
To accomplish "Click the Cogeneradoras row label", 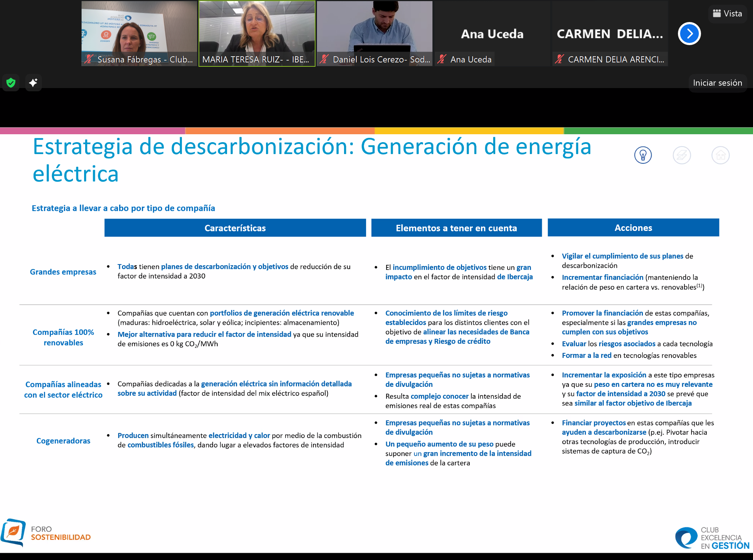I will tap(63, 441).
